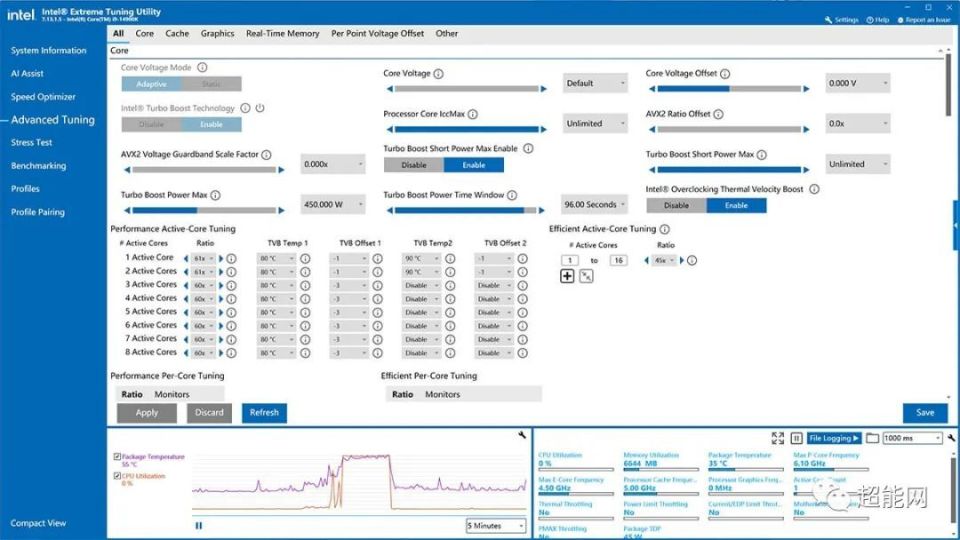Open info icon next to Core Voltage
This screenshot has height=540, width=960.
438,73
